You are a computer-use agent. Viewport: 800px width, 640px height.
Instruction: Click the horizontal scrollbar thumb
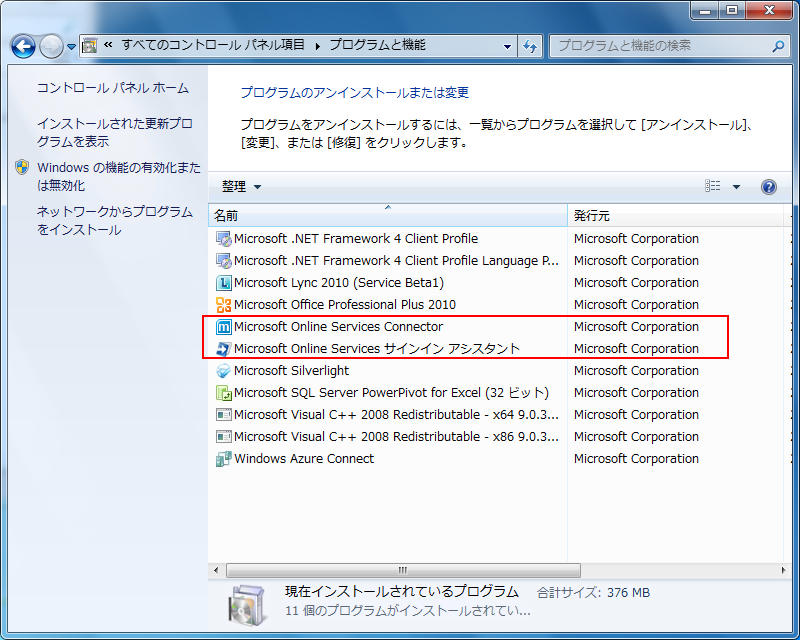(403, 570)
